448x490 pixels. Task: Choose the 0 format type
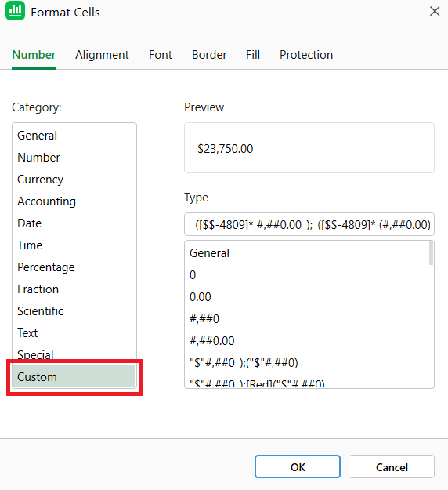tap(307, 275)
